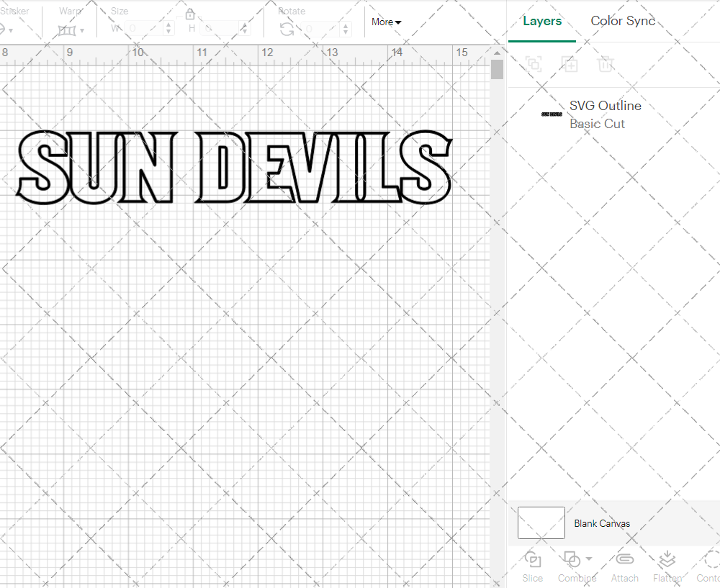
Task: Click the Flatten tool
Action: 667,566
